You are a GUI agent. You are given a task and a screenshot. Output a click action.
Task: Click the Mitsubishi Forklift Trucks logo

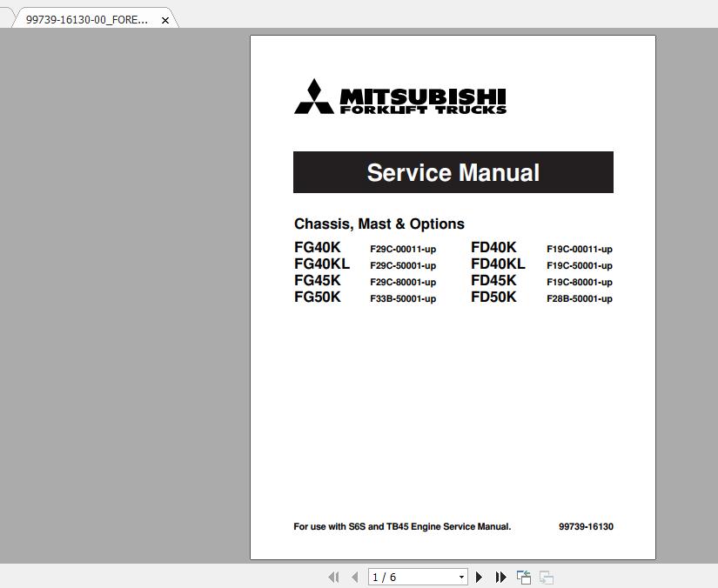[x=399, y=97]
